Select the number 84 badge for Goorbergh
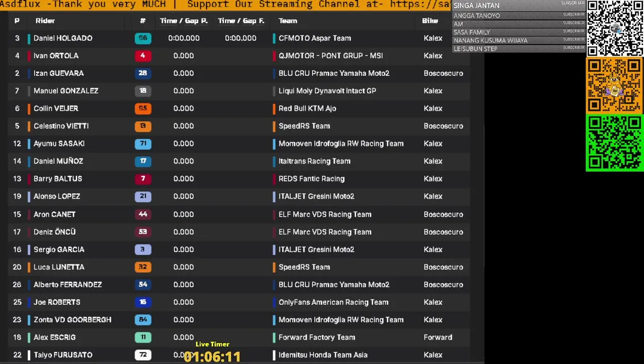Screen dimensions: 644x364 (x=143, y=320)
